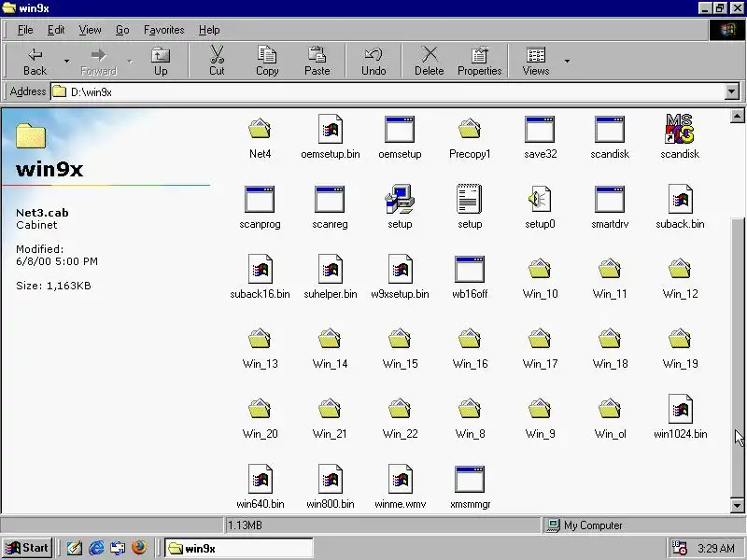747x560 pixels.
Task: Open the File menu
Action: coord(25,30)
